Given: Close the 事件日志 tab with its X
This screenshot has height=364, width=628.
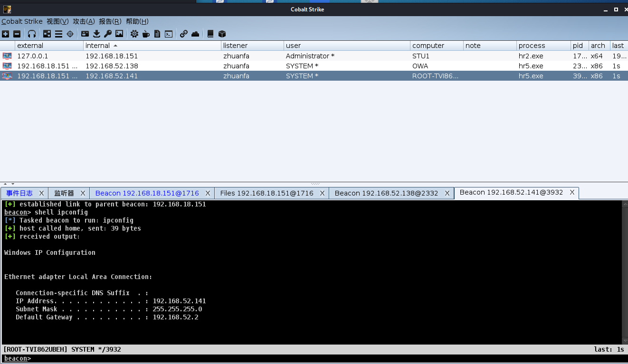Looking at the screenshot, I should (41, 193).
